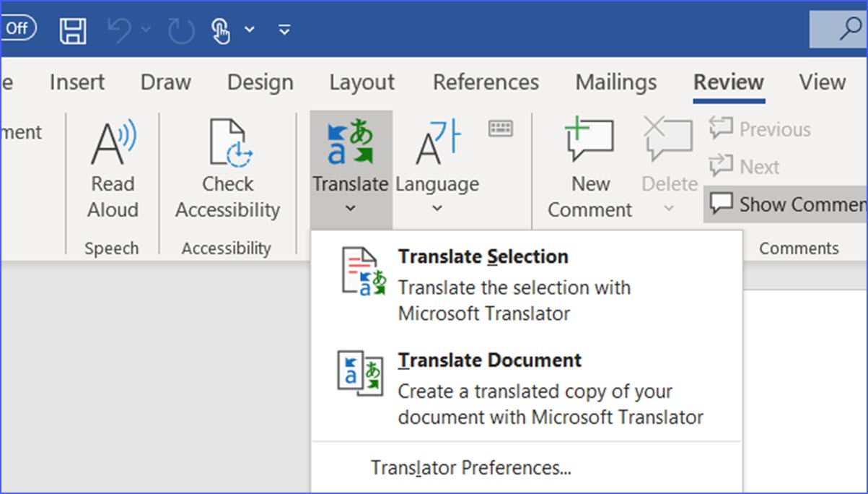Switch to the Mailings ribbon tab

[615, 82]
